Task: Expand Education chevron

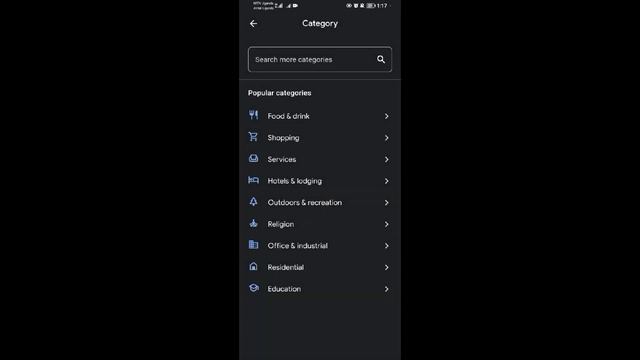Action: click(x=386, y=289)
